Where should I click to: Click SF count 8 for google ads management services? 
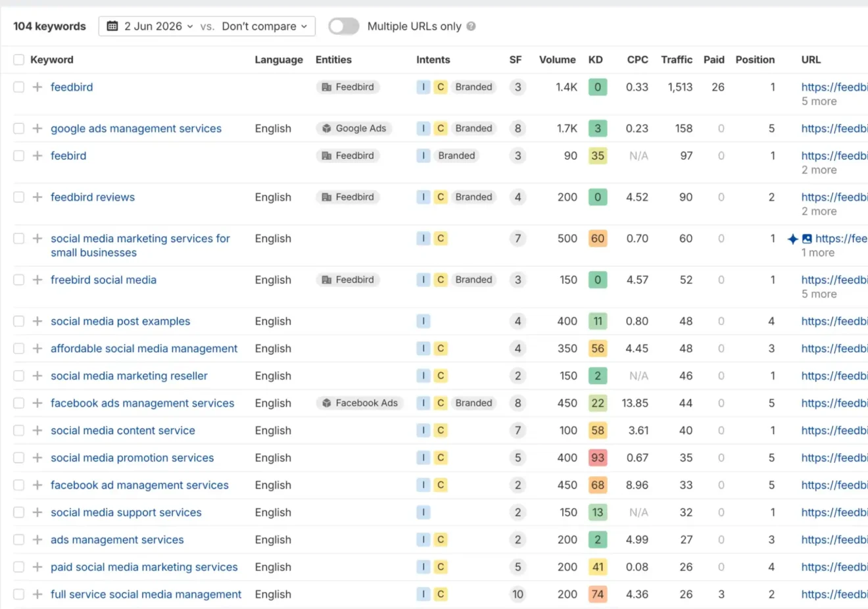(x=518, y=128)
